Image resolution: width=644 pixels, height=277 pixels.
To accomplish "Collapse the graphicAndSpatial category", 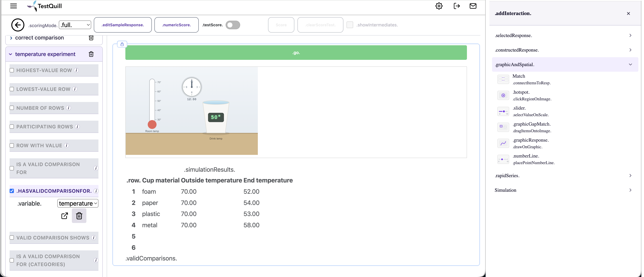I will coord(565,65).
